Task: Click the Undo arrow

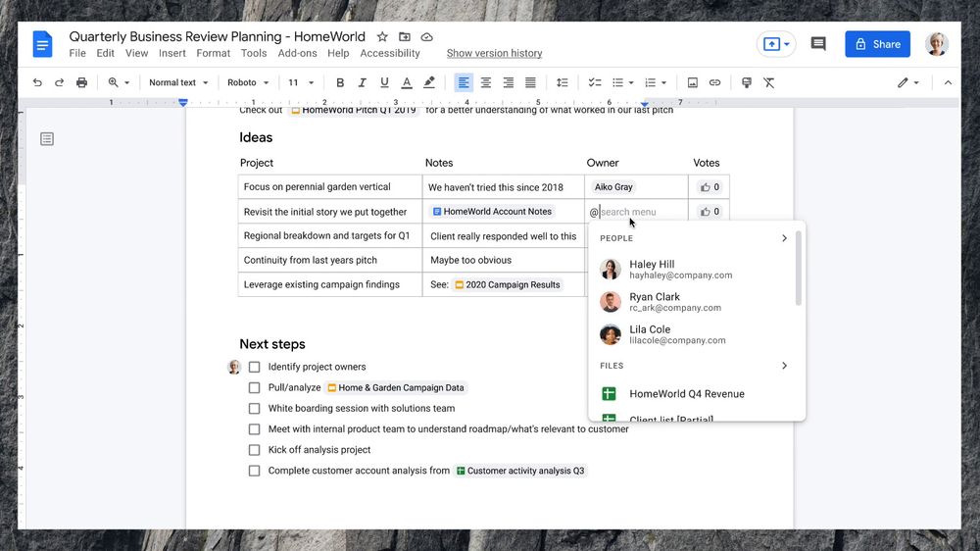Action: click(37, 82)
